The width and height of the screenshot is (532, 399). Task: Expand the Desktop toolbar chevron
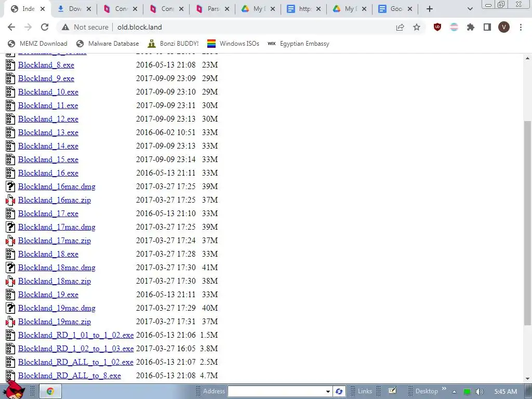coord(444,389)
